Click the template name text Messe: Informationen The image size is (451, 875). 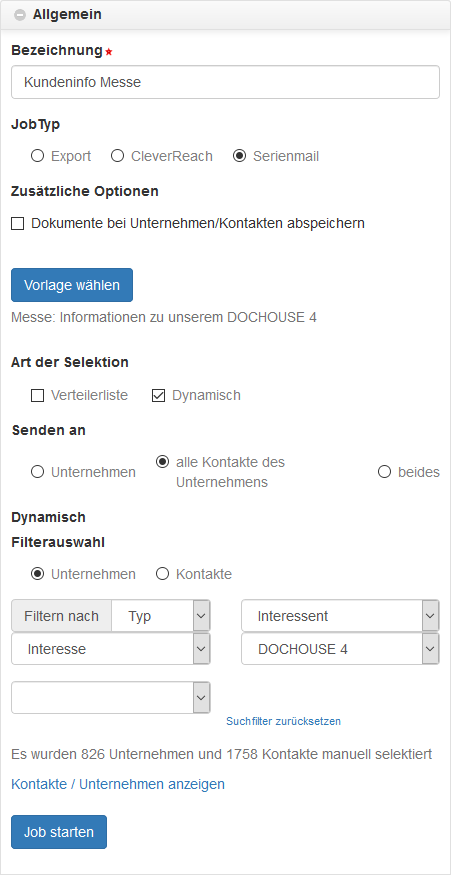(x=164, y=318)
